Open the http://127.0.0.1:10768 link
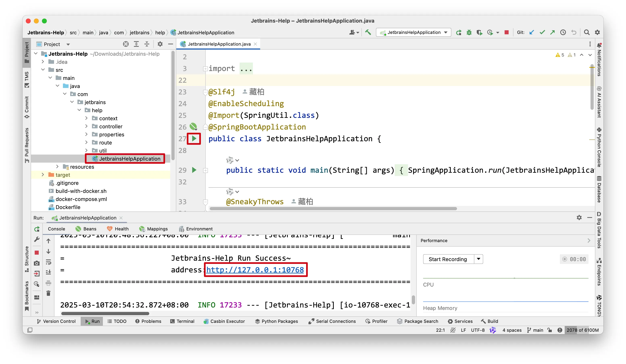 click(x=255, y=270)
